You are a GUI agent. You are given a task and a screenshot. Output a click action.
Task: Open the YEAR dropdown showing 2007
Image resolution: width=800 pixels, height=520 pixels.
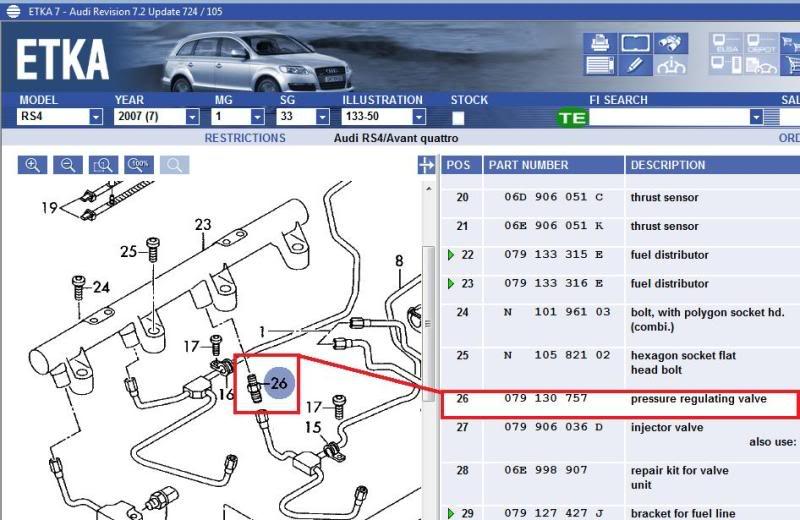(192, 117)
